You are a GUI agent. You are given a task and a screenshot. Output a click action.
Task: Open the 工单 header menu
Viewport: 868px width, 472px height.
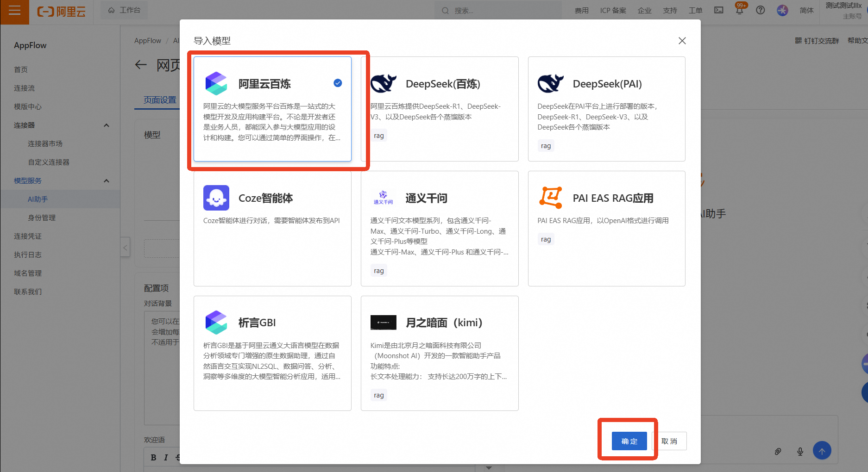coord(696,10)
